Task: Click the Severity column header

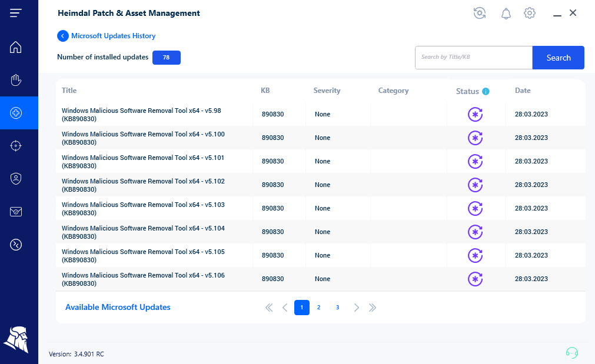Action: tap(327, 91)
